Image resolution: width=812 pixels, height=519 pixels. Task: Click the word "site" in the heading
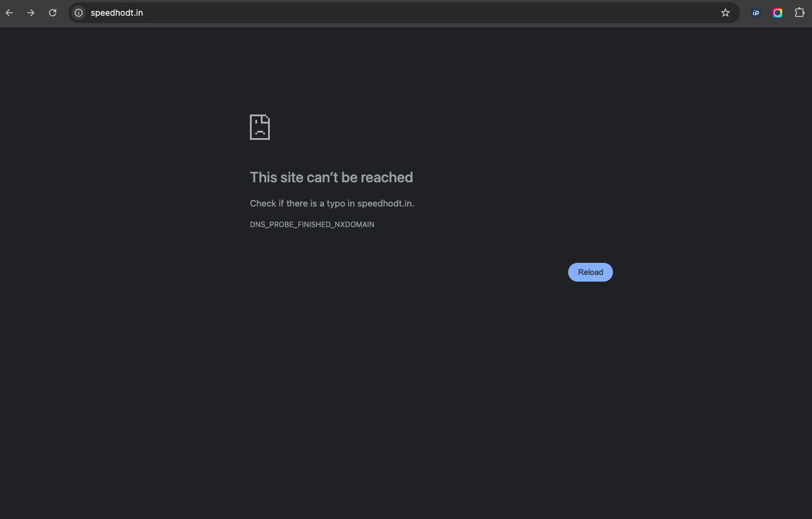tap(292, 177)
